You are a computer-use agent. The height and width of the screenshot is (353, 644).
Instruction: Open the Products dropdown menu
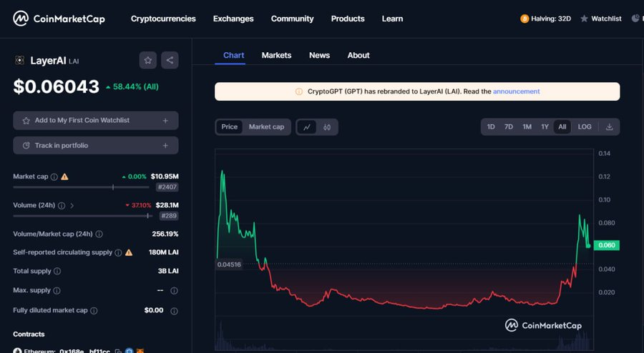348,19
